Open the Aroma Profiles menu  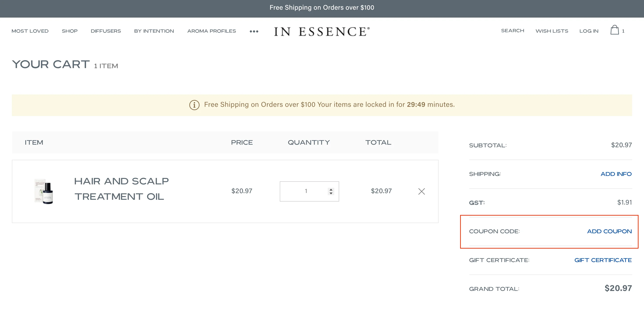(x=212, y=31)
